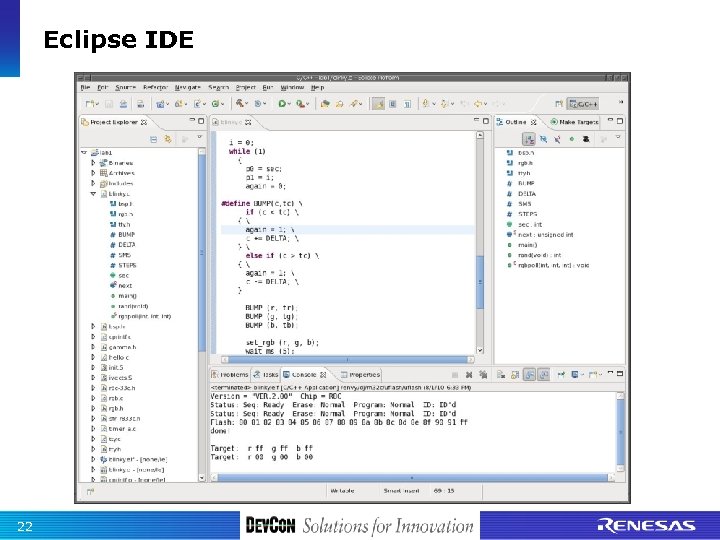Click Remove Launch icon in Console
This screenshot has width=720, height=540.
click(469, 375)
